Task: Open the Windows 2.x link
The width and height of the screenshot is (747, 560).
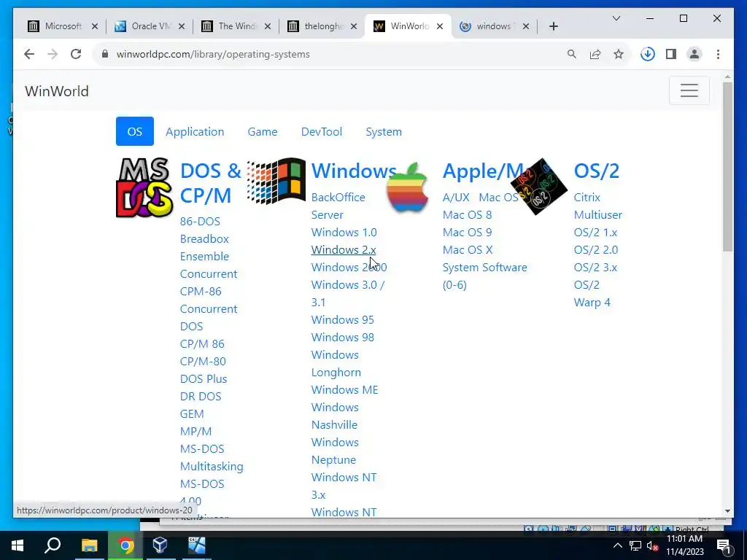Action: [344, 250]
